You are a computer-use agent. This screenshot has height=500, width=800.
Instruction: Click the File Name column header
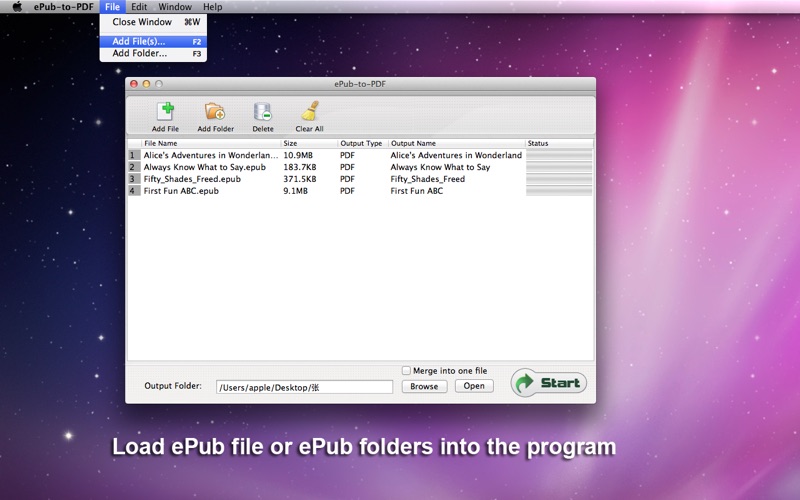tap(210, 143)
